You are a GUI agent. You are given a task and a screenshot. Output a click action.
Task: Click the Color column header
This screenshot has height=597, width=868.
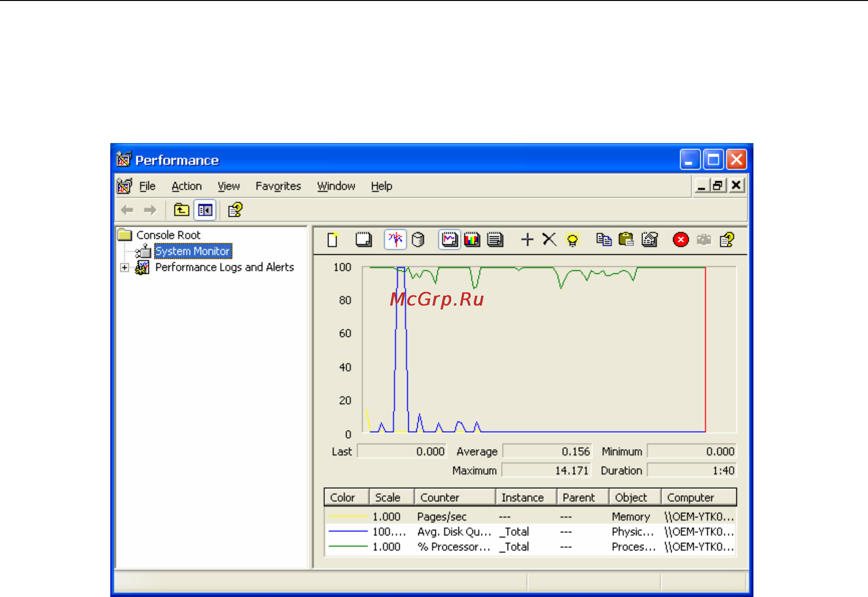347,497
